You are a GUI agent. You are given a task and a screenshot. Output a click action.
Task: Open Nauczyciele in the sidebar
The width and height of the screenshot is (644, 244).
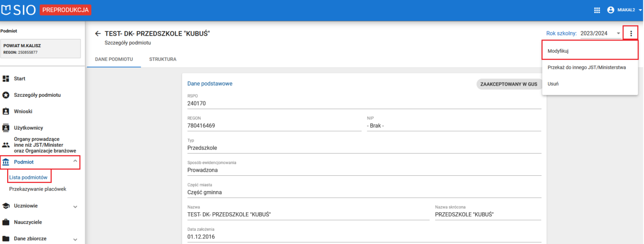tap(28, 222)
